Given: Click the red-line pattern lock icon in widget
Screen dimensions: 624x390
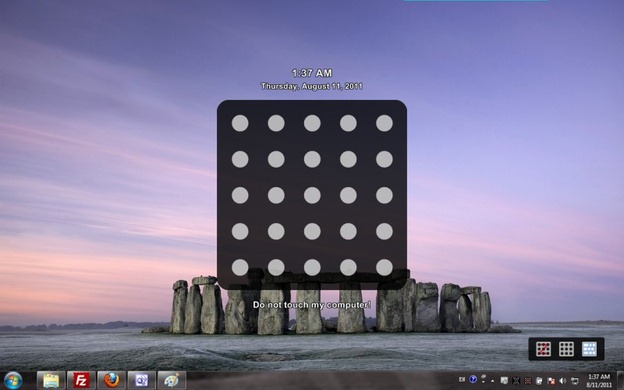Looking at the screenshot, I should 543,349.
